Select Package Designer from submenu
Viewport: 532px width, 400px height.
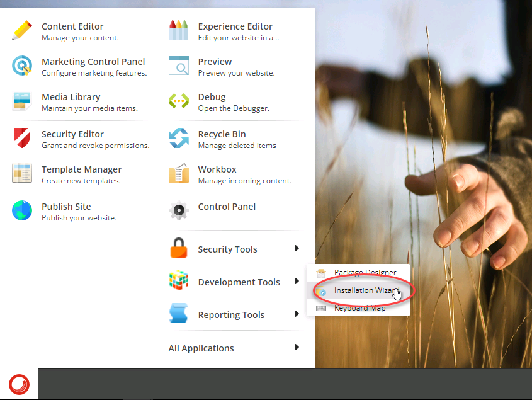coord(358,273)
